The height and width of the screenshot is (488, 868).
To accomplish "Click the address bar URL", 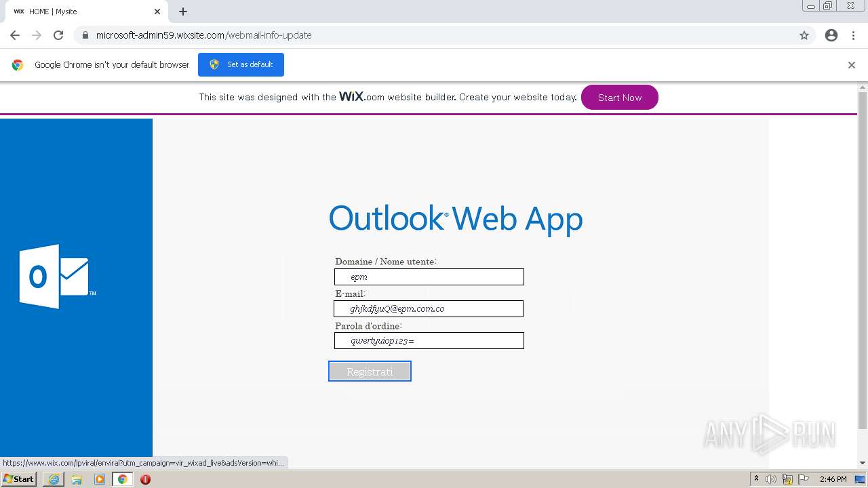I will pos(203,35).
